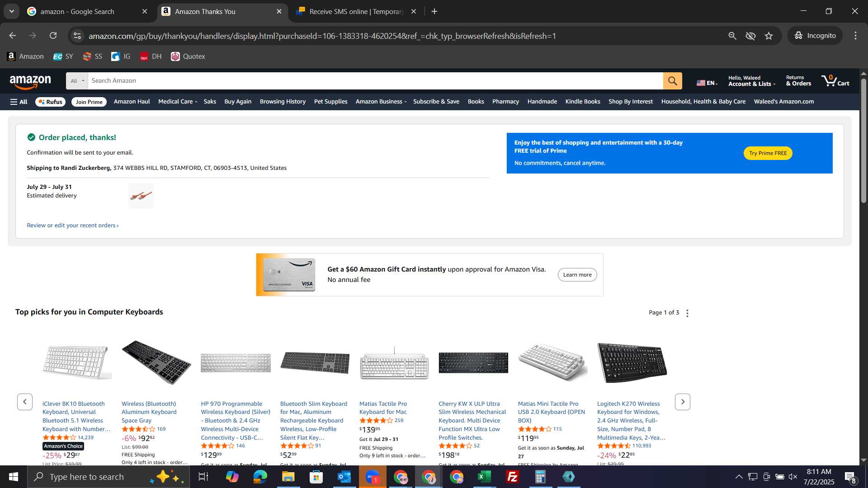Screen dimensions: 868x488
Task: Open the Matias Tactile Pro Keyboard for Mac link
Action: pyautogui.click(x=383, y=408)
